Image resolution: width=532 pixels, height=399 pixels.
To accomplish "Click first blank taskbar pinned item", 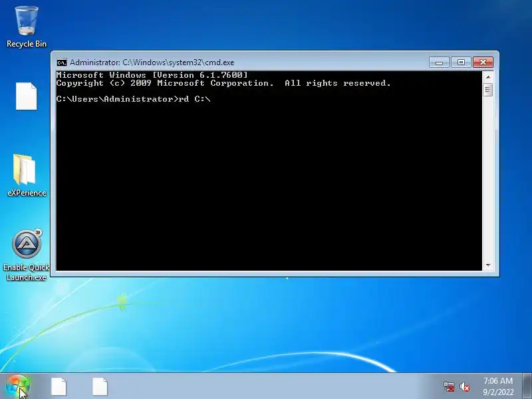I will tap(59, 386).
